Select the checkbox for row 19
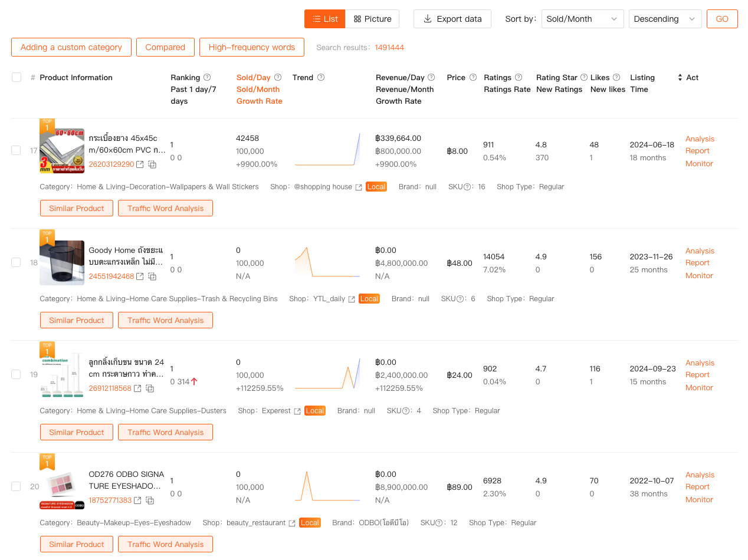 [x=17, y=374]
